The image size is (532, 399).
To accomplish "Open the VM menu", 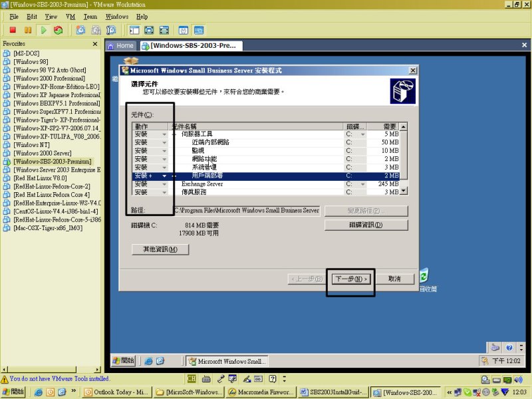I will point(70,17).
